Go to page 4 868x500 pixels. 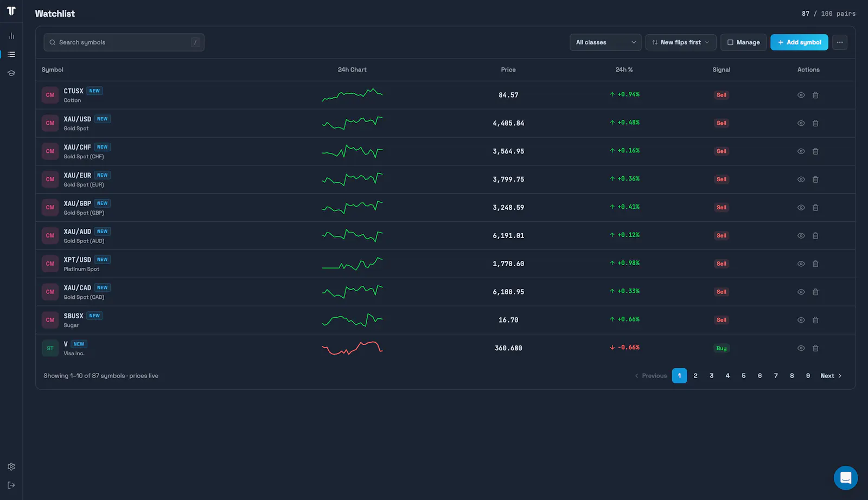727,376
